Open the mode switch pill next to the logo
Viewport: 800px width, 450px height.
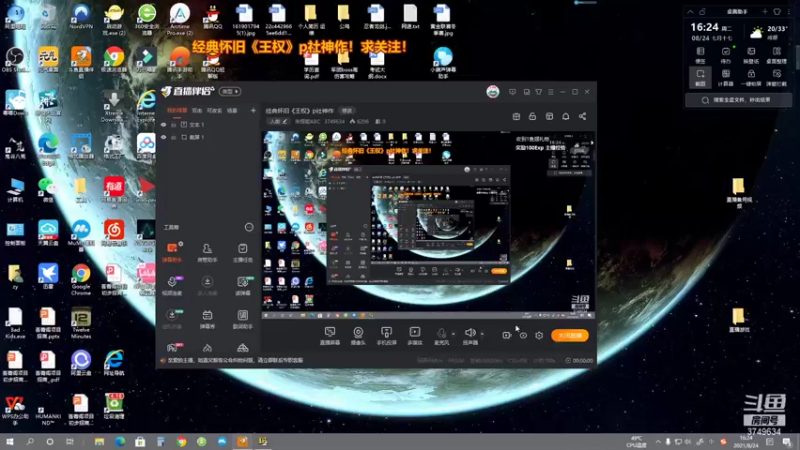[230, 91]
